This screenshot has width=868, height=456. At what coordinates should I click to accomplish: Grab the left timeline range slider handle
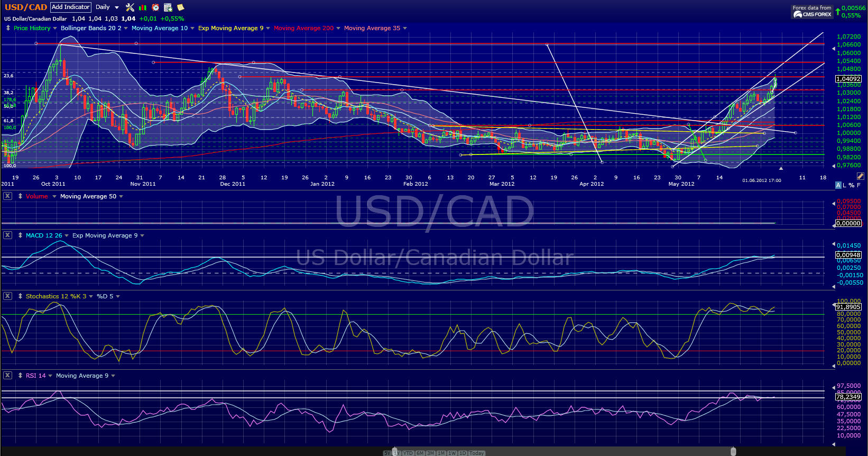click(x=394, y=451)
